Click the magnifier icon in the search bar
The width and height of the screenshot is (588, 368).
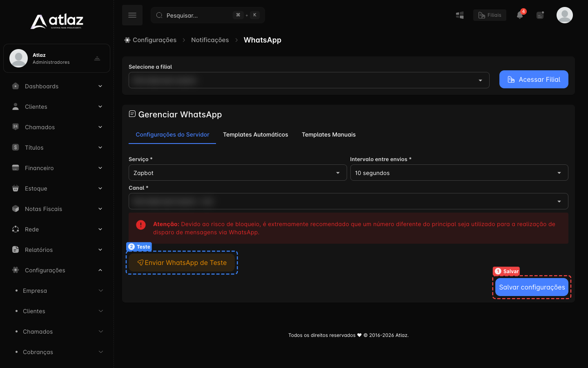159,15
